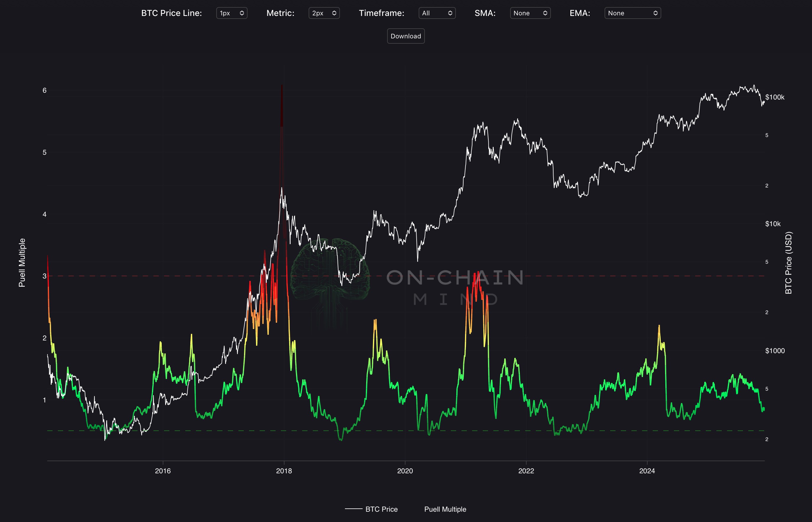Open the BTC Price Line width dropdown
This screenshot has width=812, height=522.
232,13
